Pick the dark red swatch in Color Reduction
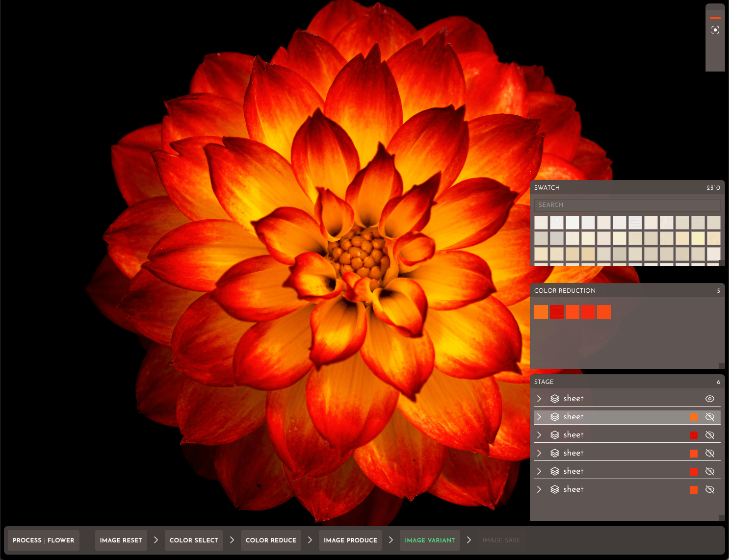Image resolution: width=729 pixels, height=560 pixels. coord(557,312)
